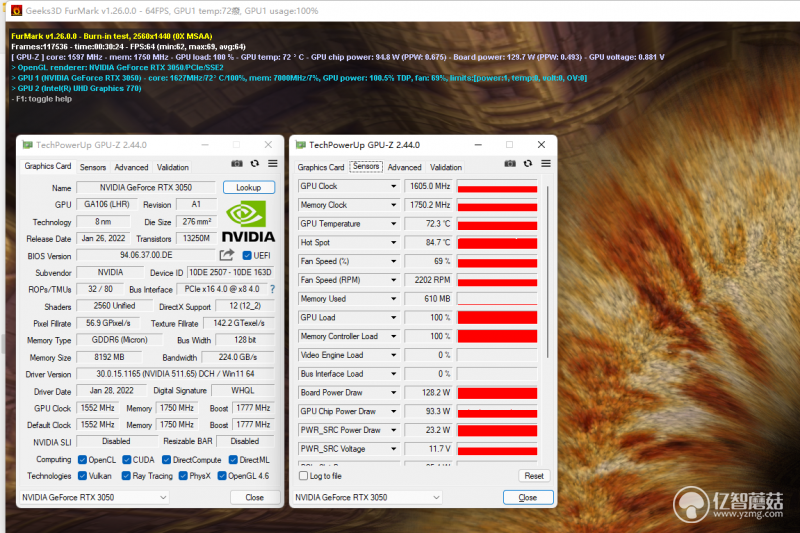The image size is (800, 533).
Task: Toggle the OpenGL 4.6 checkbox
Action: point(222,476)
